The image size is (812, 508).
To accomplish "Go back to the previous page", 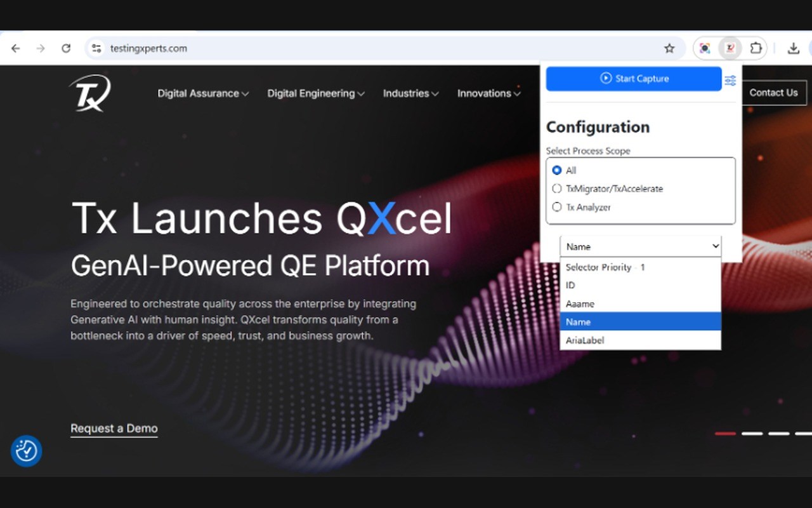I will click(x=16, y=48).
